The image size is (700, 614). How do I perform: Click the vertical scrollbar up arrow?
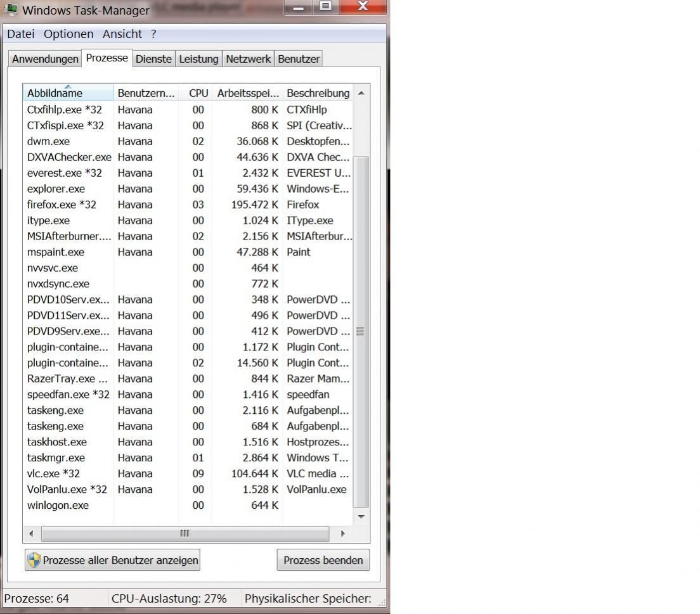point(361,93)
